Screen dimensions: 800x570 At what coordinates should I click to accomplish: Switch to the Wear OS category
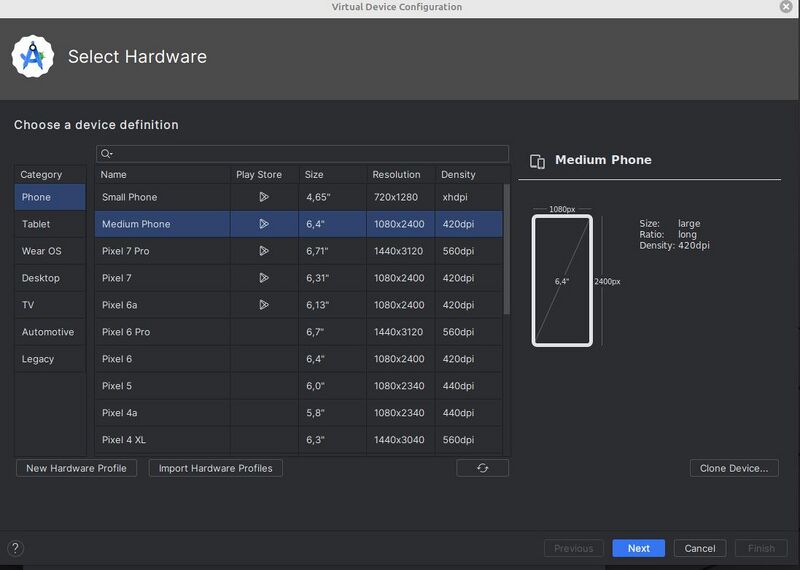[x=50, y=251]
